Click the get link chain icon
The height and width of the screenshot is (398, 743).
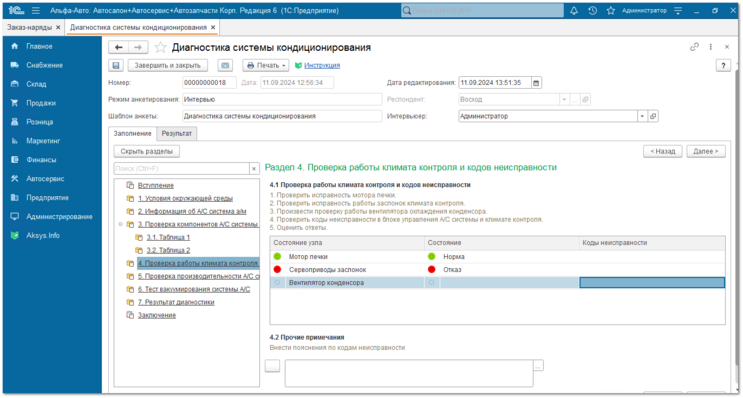[x=694, y=47]
